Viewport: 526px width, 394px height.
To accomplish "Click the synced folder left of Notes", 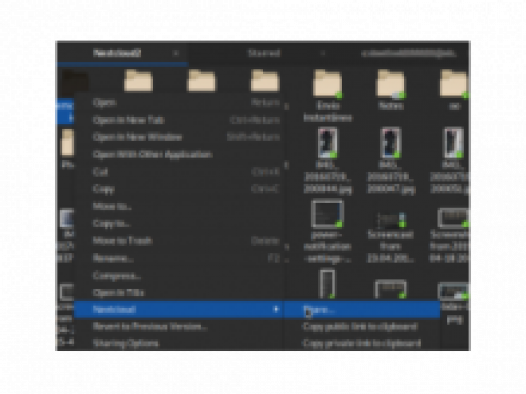I will click(328, 84).
